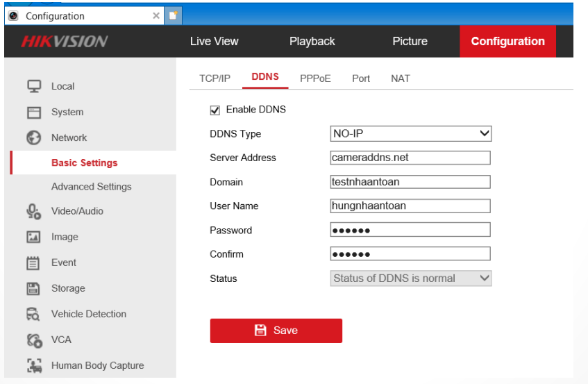
Task: Open Advanced Settings under Network
Action: (91, 187)
